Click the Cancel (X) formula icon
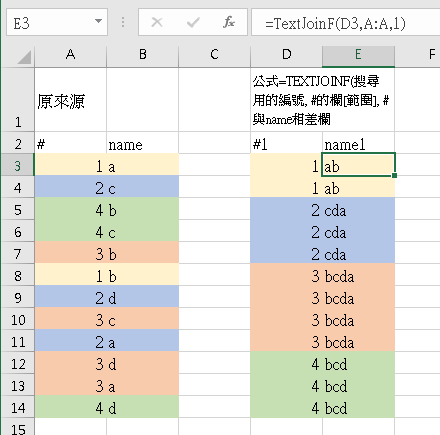 (x=157, y=23)
